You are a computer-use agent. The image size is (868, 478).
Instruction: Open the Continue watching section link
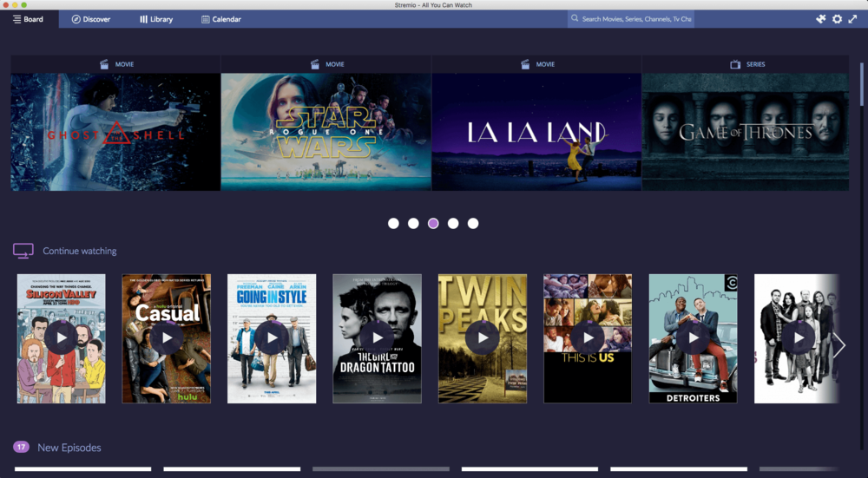click(79, 252)
